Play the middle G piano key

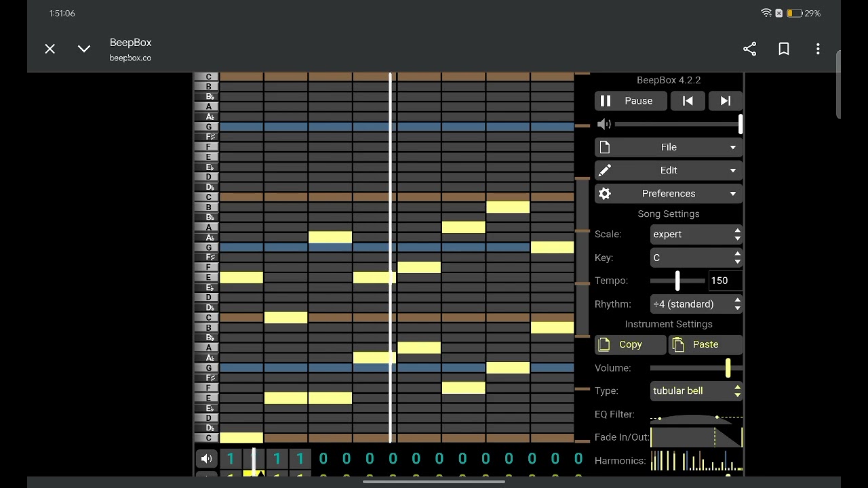coord(206,247)
